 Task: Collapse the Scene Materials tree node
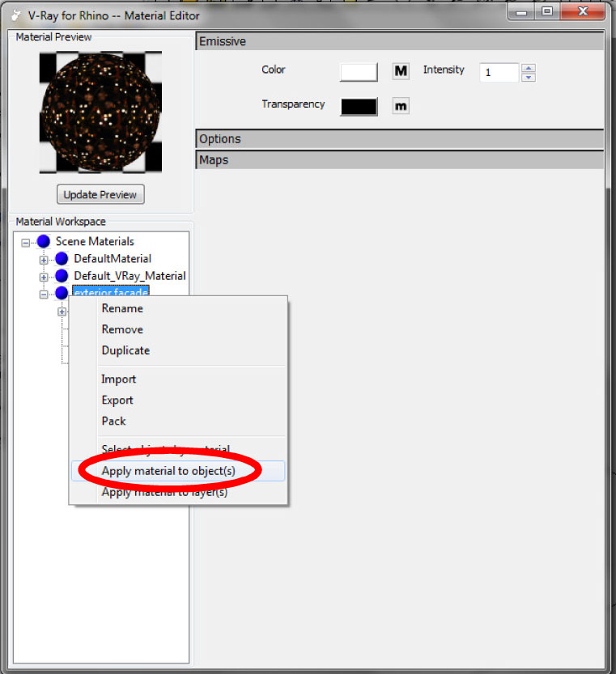click(x=26, y=243)
